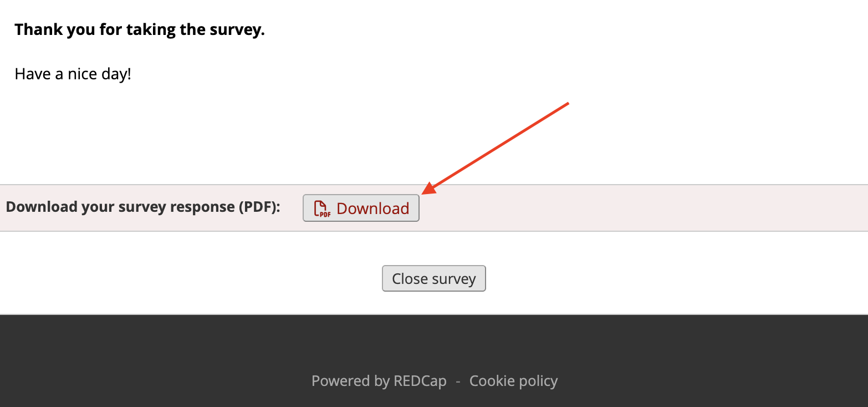Viewport: 868px width, 407px height.
Task: Click the bold thank-you heading
Action: [140, 29]
